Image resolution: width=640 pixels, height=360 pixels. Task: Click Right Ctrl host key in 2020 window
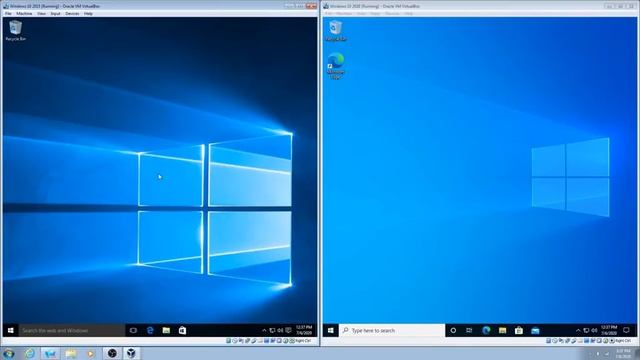(623, 341)
